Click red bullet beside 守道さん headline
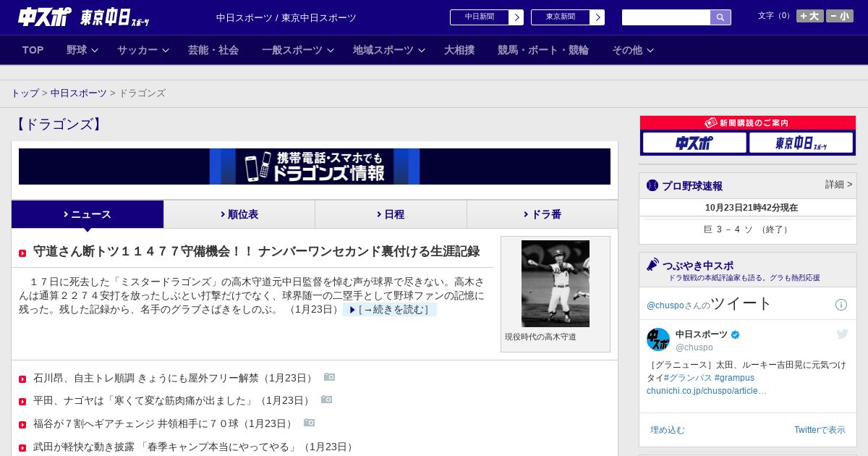 22,253
